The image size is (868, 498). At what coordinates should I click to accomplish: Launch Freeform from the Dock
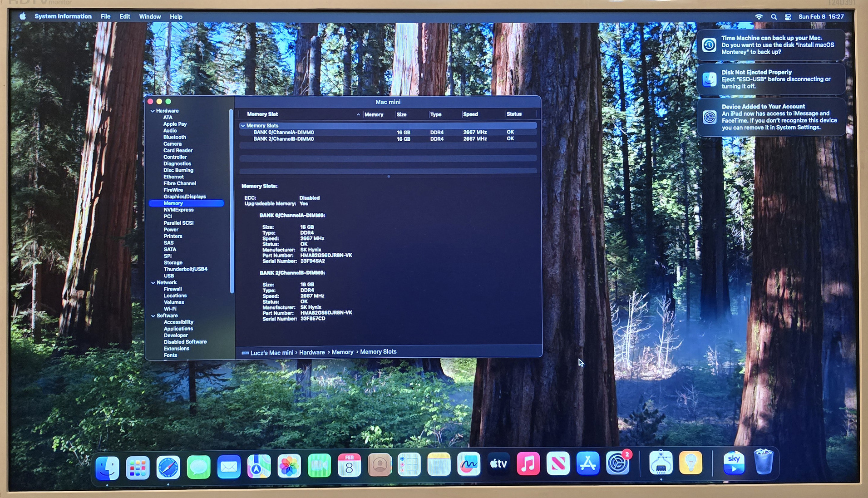pyautogui.click(x=469, y=464)
